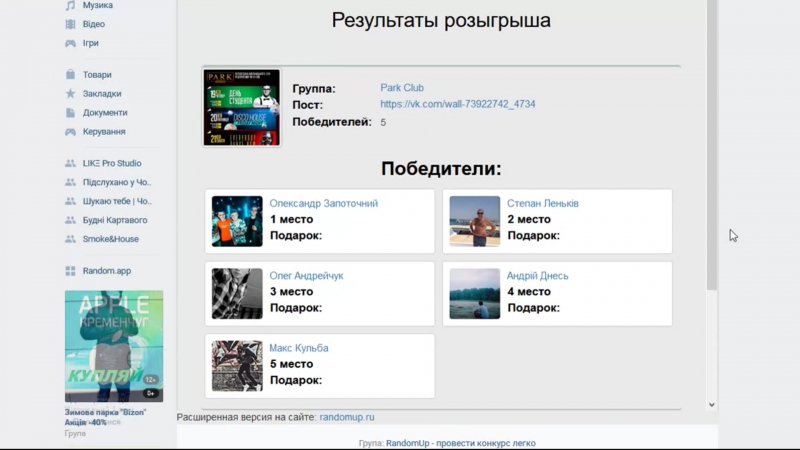Open Ігри gamepad icon
Viewport: 800px width, 450px height.
click(x=70, y=43)
